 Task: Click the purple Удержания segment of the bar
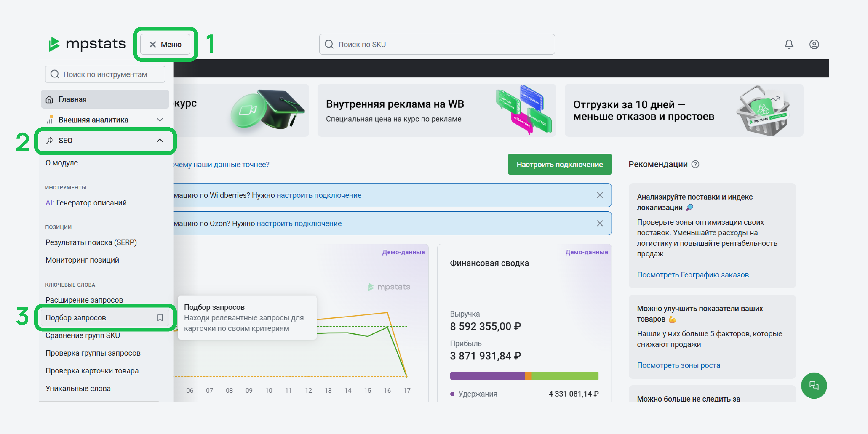tap(487, 376)
